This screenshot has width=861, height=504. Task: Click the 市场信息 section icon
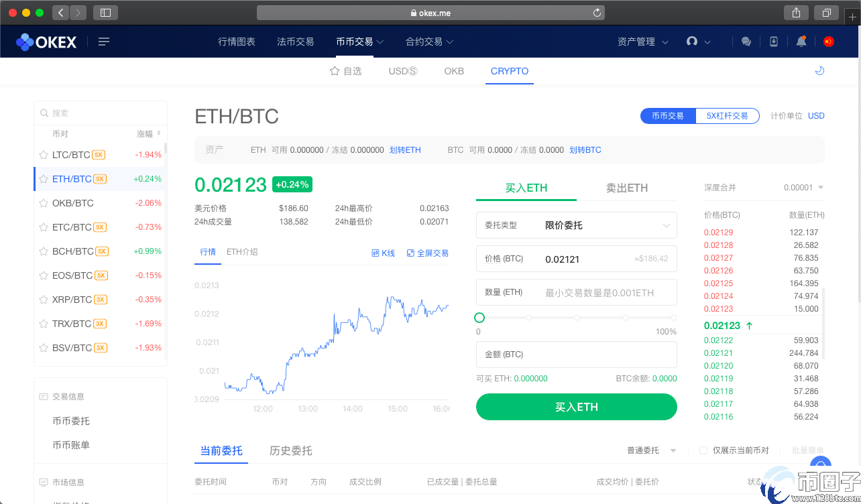tap(44, 483)
